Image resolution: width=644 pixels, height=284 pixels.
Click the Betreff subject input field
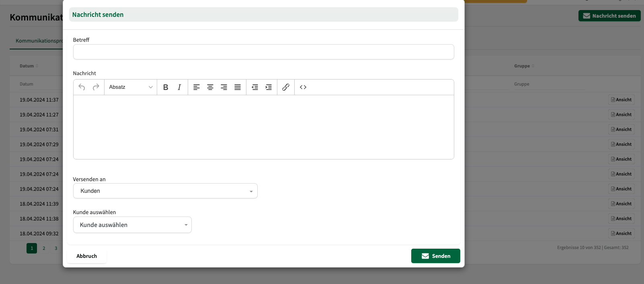[x=263, y=52]
